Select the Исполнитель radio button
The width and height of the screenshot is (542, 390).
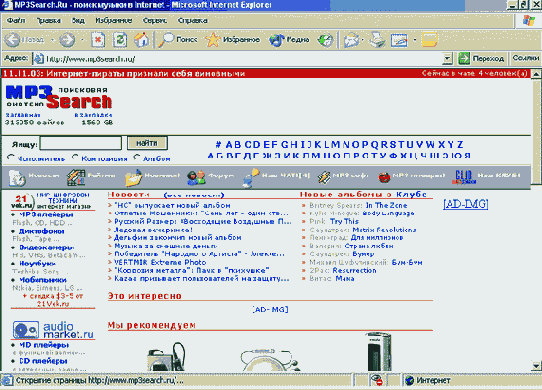[x=11, y=158]
